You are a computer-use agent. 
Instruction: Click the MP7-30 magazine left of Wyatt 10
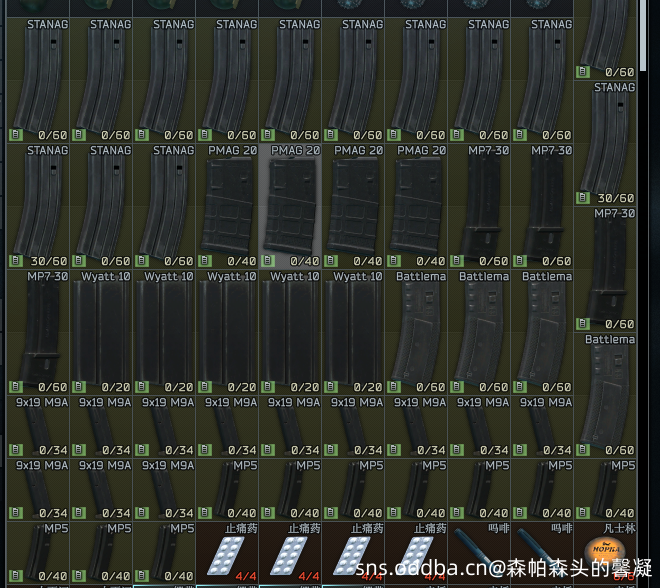39,330
